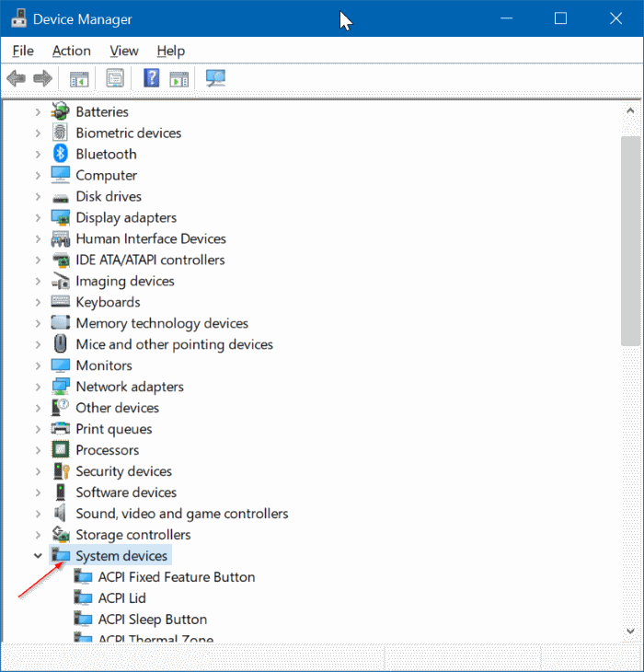Expand the Display adapters node
Screen dimensions: 644x672
point(38,217)
